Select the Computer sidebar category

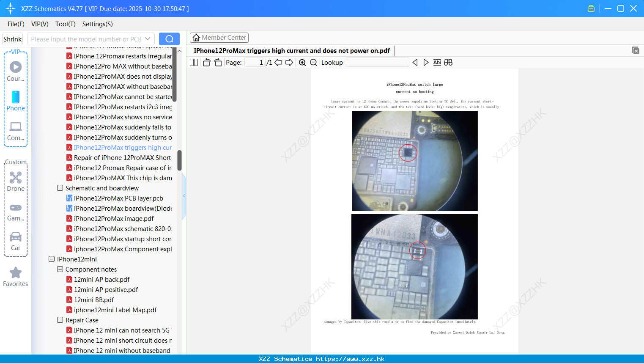(x=16, y=131)
